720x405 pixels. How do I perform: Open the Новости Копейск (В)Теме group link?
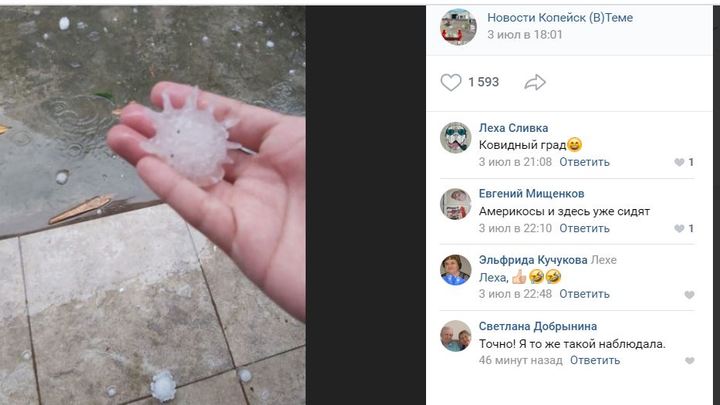(x=560, y=17)
